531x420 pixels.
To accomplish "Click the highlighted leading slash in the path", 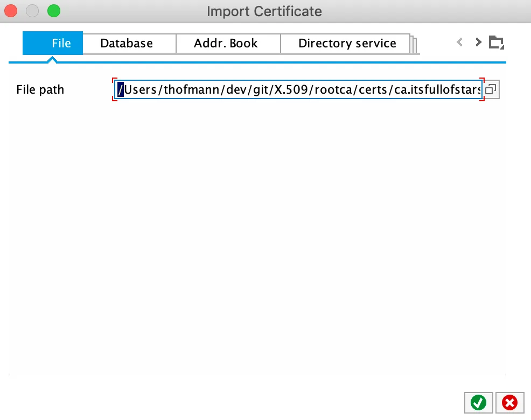I will pos(121,90).
